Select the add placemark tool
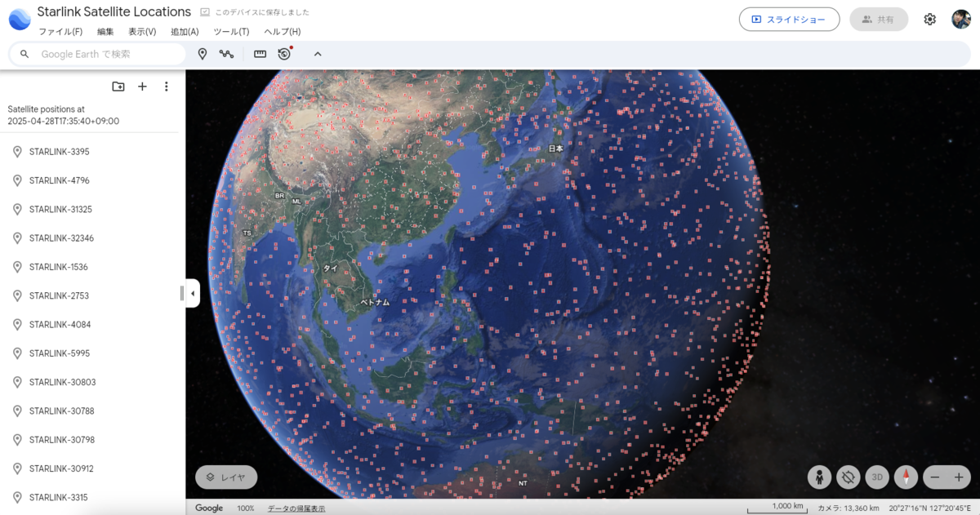 (203, 54)
